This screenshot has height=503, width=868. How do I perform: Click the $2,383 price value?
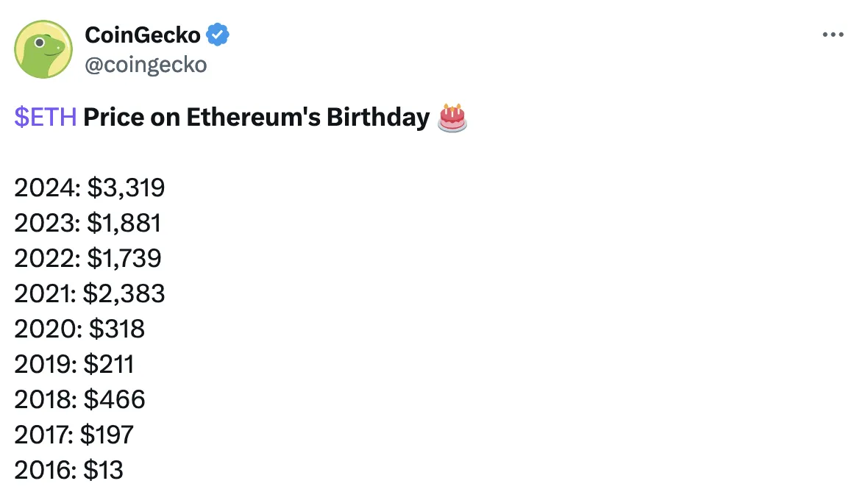pos(124,293)
